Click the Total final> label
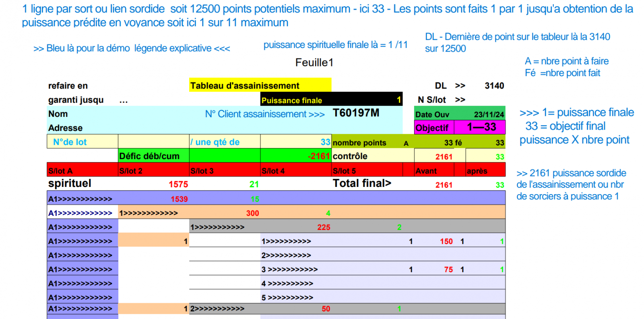Viewport: 644px width, 319px height. pos(361,184)
